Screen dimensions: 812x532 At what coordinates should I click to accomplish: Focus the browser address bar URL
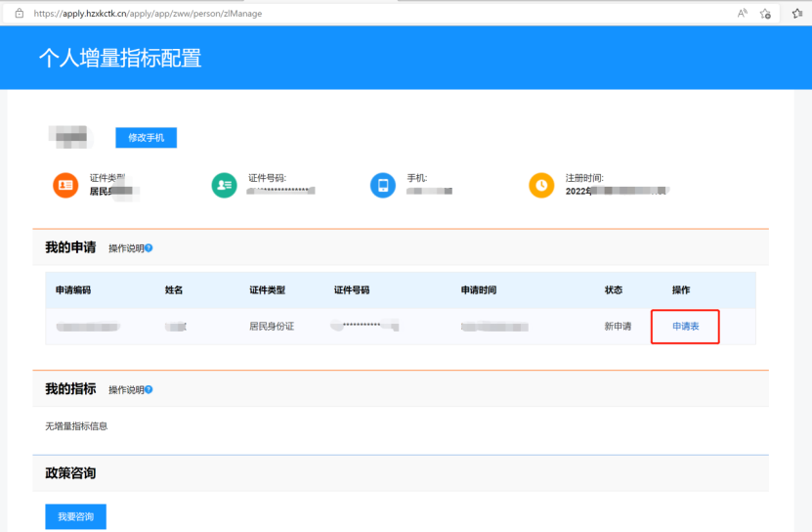[x=147, y=14]
